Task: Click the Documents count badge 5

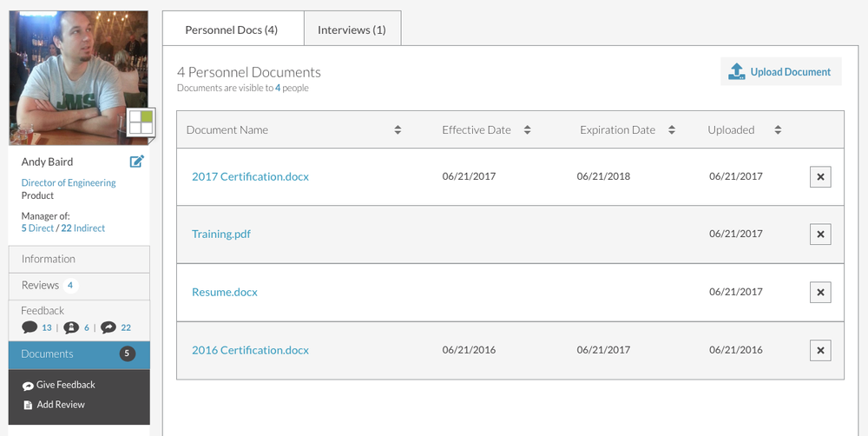Action: point(127,354)
